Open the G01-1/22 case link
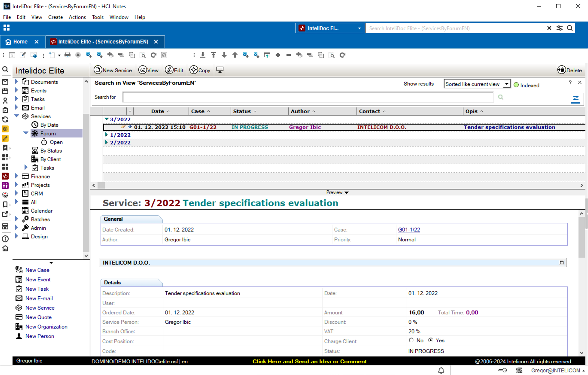588x375 pixels. (409, 230)
